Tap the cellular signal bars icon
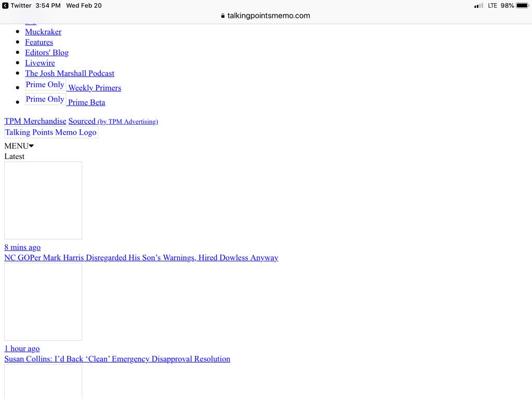 point(478,5)
